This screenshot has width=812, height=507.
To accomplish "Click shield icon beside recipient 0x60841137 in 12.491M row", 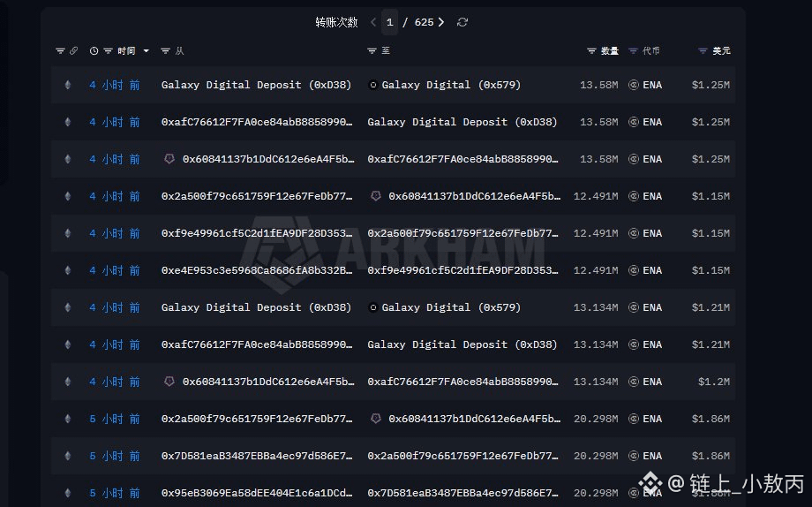I will click(376, 196).
